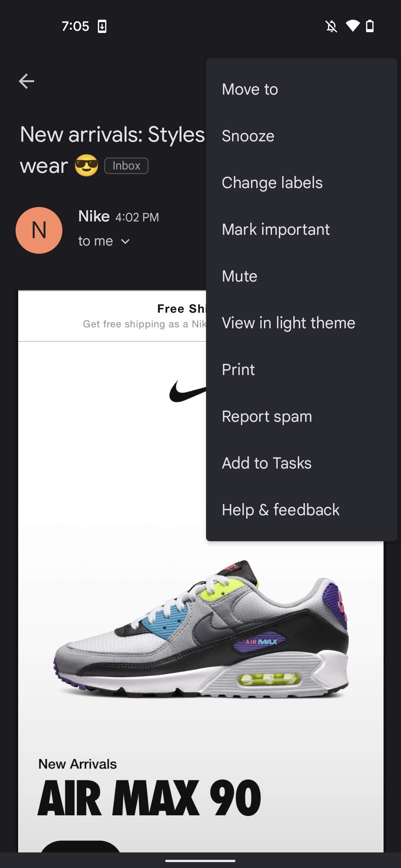Expand recipient details next to "to me"

click(125, 241)
